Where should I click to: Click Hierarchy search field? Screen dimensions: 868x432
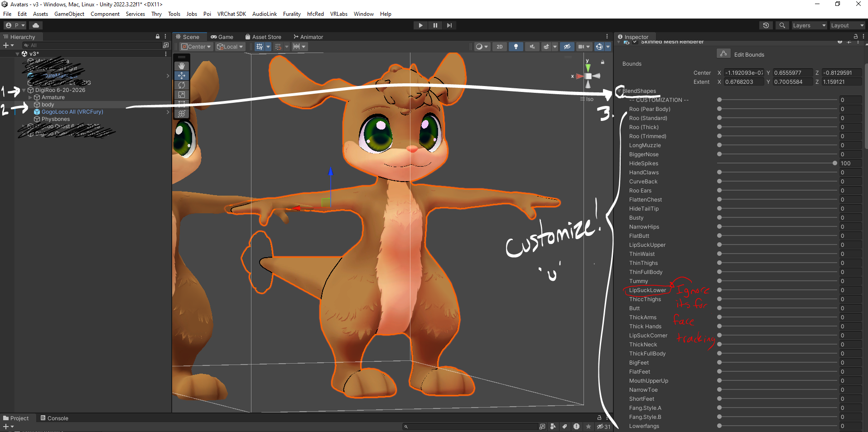[x=92, y=45]
